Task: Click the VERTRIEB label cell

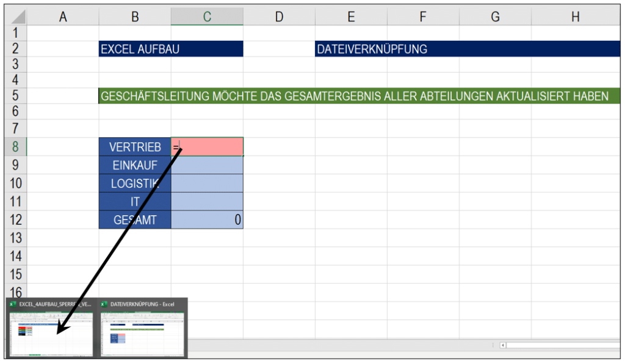Action: (135, 146)
